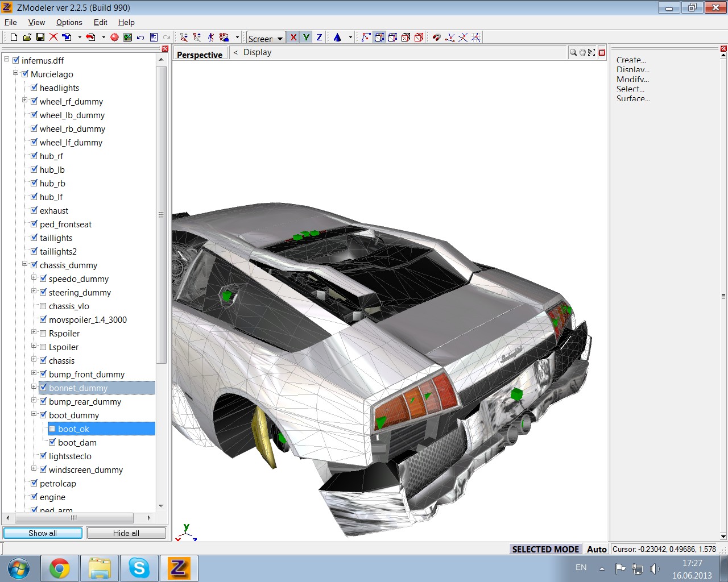Click the magnet snap icon
This screenshot has height=582, width=728.
[x=436, y=37]
